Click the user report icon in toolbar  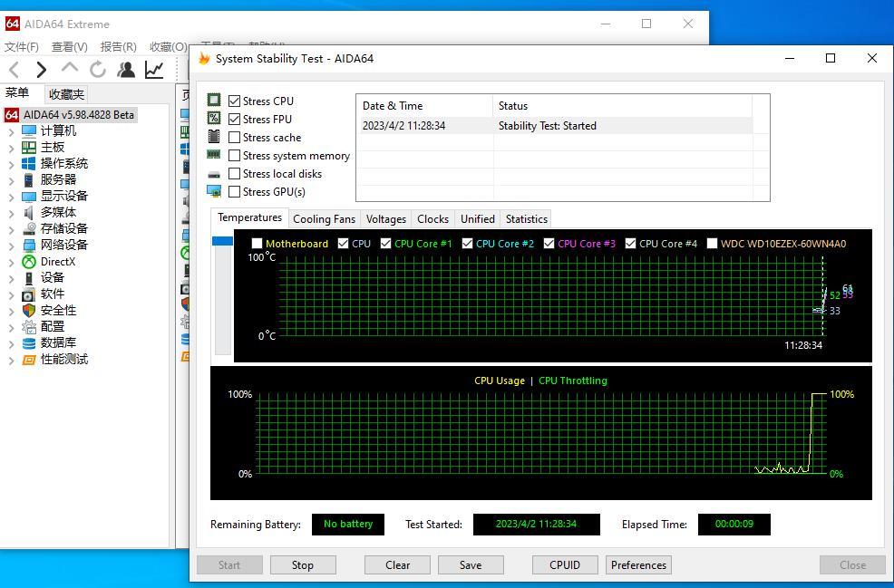click(x=126, y=70)
